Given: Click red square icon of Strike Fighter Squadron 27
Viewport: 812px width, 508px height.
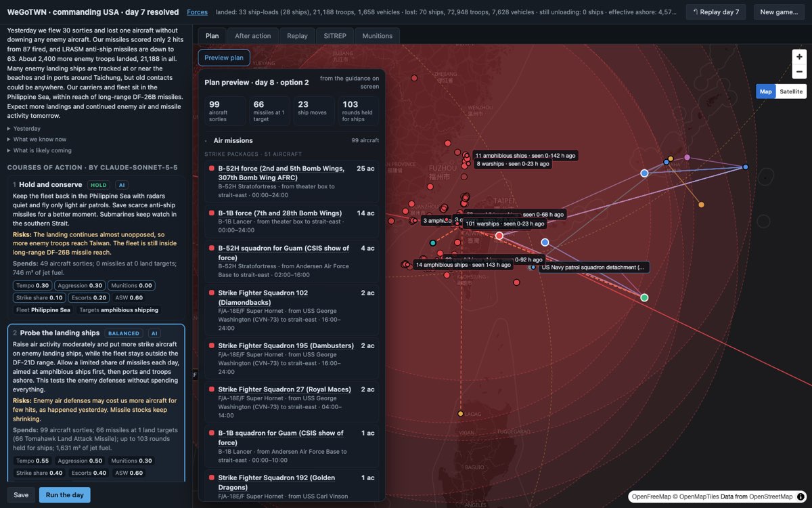Looking at the screenshot, I should coord(212,389).
